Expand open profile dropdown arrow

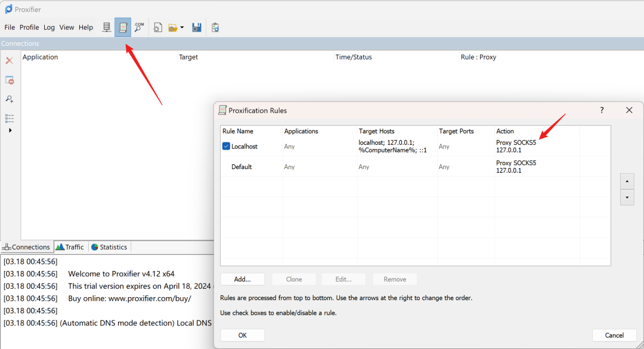(182, 27)
